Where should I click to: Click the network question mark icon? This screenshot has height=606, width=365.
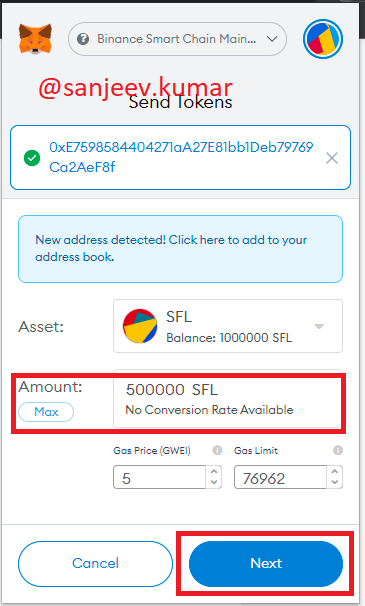click(83, 39)
